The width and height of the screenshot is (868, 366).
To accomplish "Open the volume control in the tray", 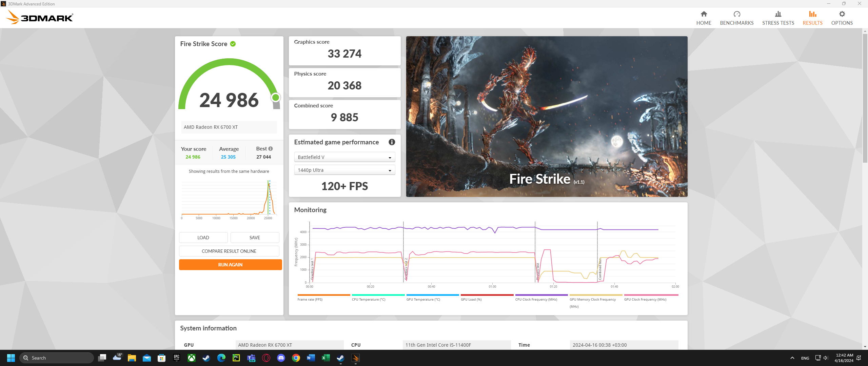I will point(825,358).
